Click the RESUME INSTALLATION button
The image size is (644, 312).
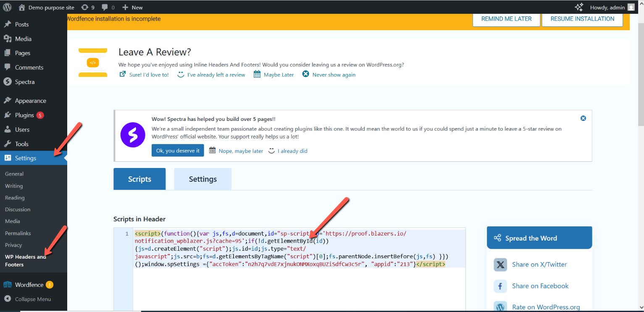click(582, 19)
